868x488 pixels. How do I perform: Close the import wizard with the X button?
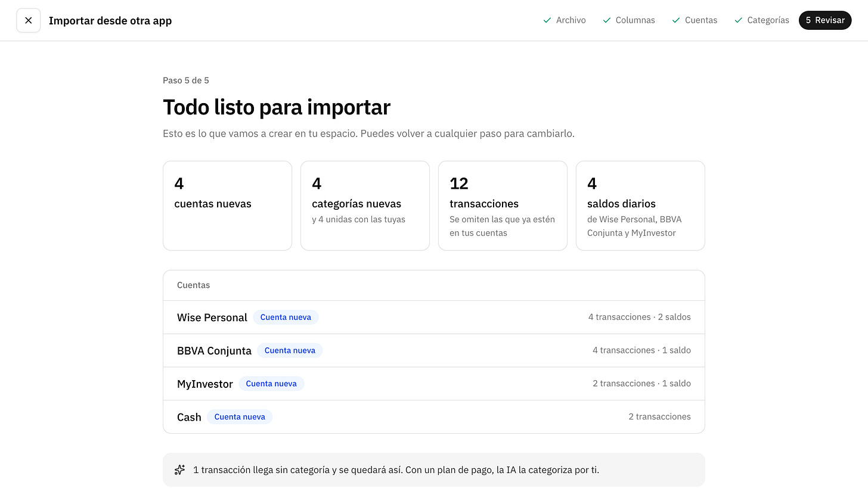[29, 20]
